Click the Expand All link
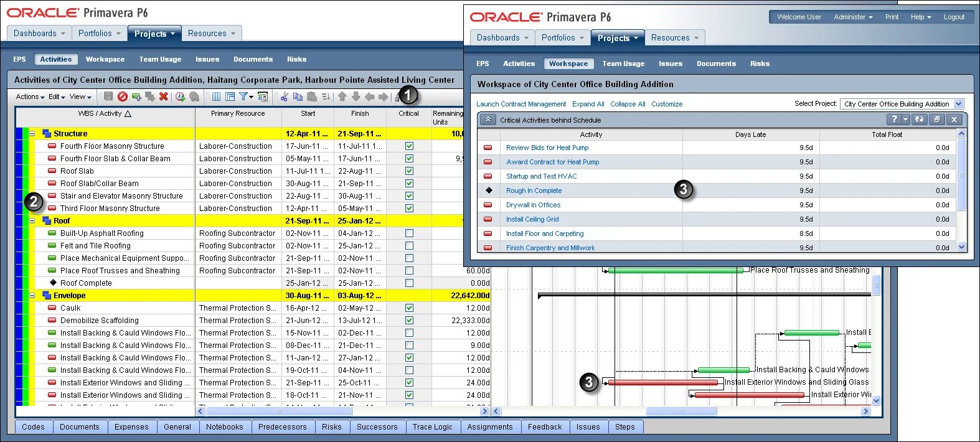Image resolution: width=980 pixels, height=442 pixels. [588, 104]
